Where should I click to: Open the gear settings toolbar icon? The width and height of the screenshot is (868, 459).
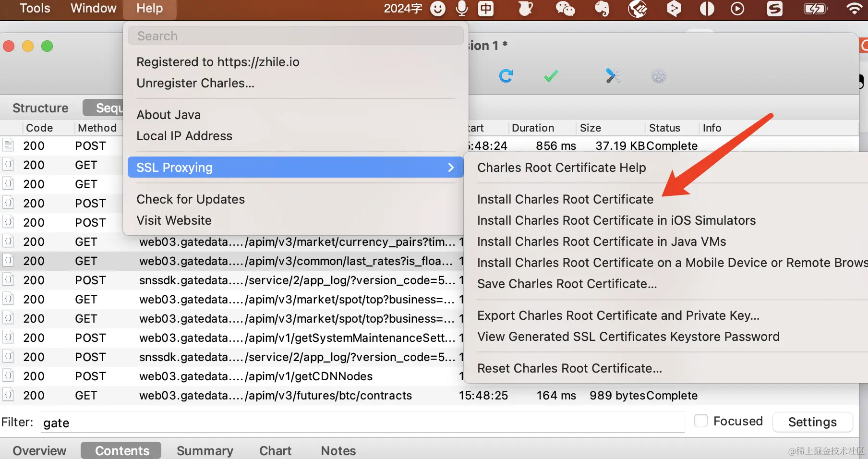tap(659, 76)
